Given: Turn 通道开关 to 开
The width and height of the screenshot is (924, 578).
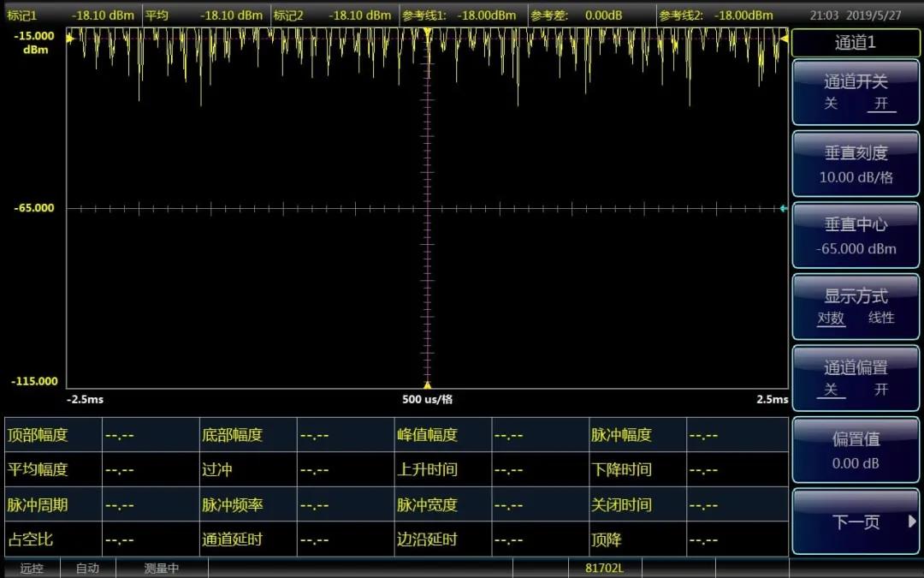Looking at the screenshot, I should click(x=881, y=104).
